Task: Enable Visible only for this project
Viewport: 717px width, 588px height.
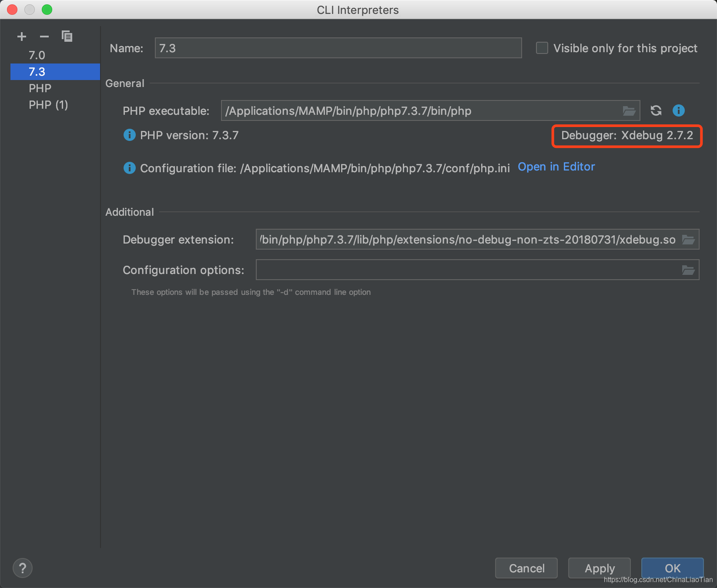Action: click(x=542, y=48)
